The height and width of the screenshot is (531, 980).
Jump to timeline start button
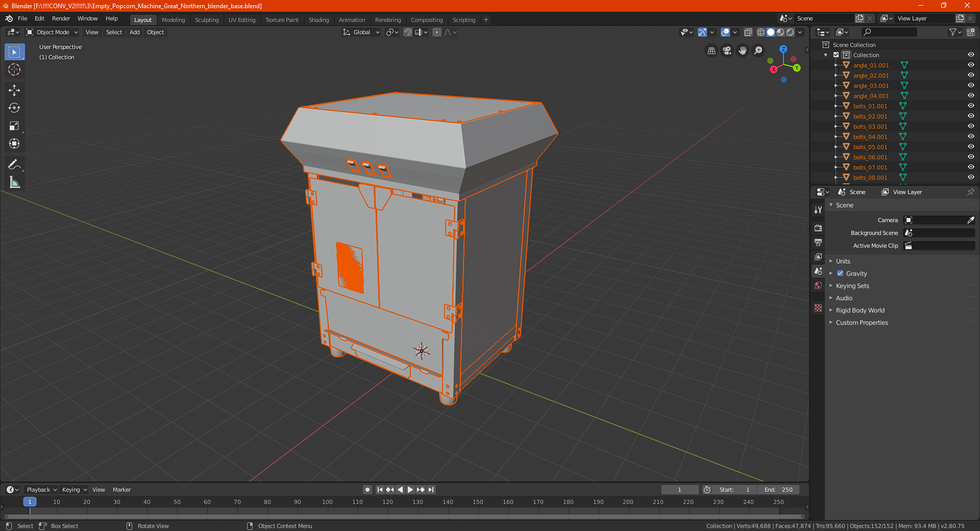point(380,490)
